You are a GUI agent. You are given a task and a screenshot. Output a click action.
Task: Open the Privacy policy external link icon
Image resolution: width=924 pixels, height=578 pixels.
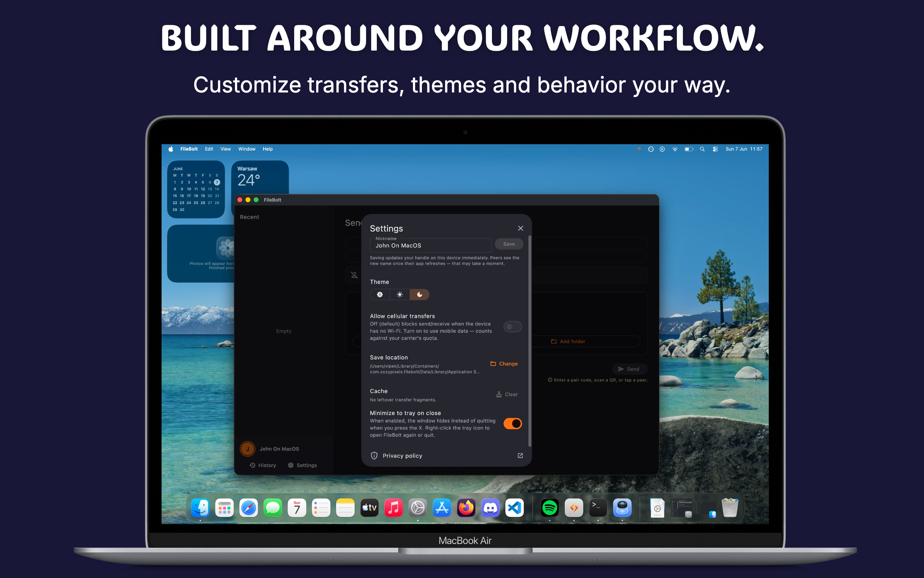[x=520, y=456]
